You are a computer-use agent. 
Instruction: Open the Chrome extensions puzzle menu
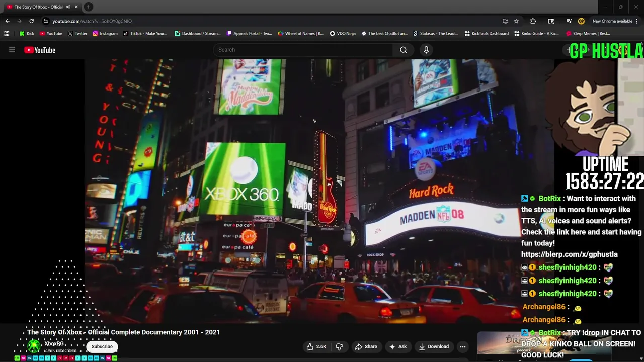(x=533, y=21)
